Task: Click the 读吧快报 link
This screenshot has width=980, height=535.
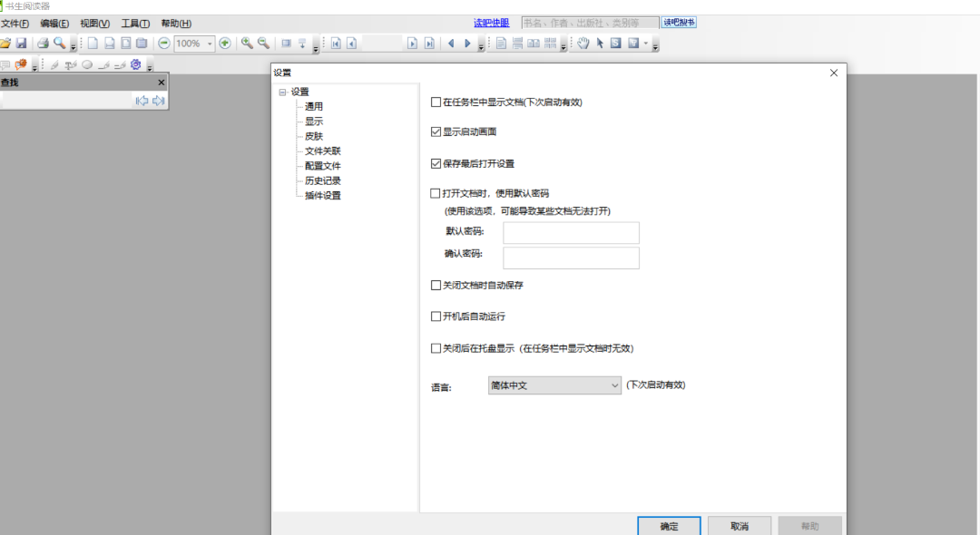Action: click(x=490, y=22)
